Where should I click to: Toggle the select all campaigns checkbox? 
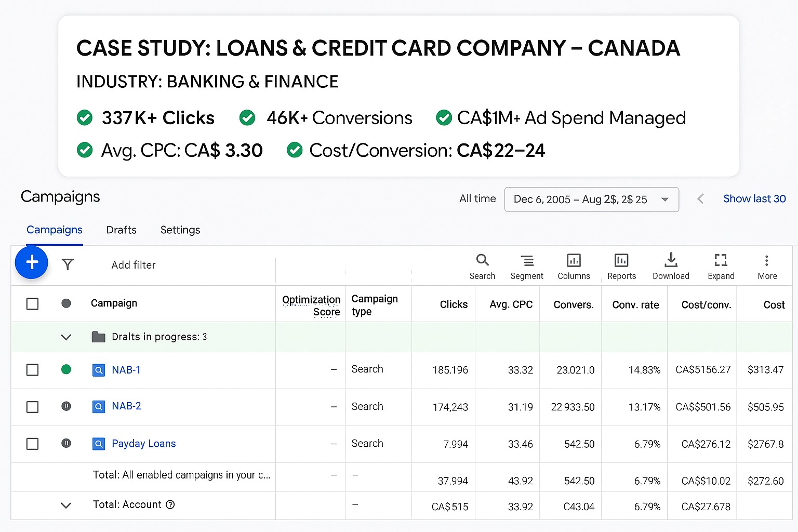pyautogui.click(x=32, y=303)
